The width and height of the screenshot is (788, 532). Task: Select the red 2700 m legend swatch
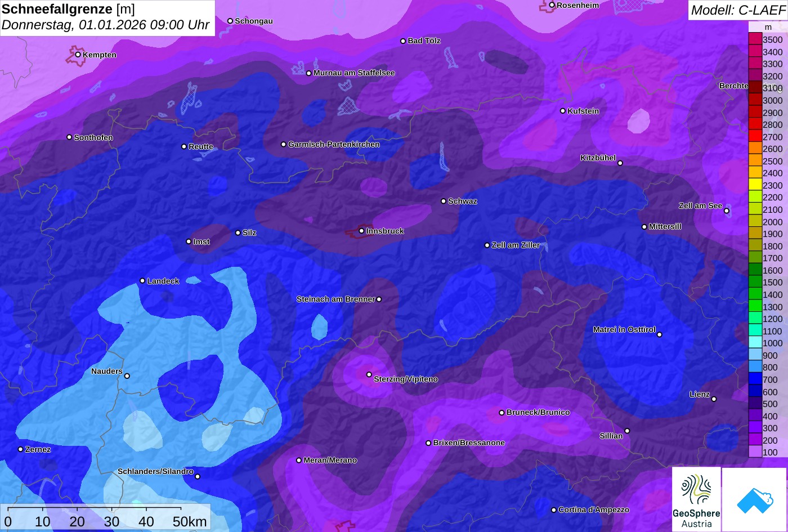tap(755, 137)
